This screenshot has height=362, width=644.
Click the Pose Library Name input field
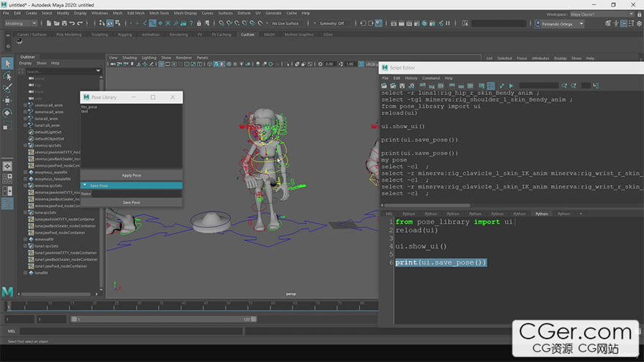(x=136, y=194)
